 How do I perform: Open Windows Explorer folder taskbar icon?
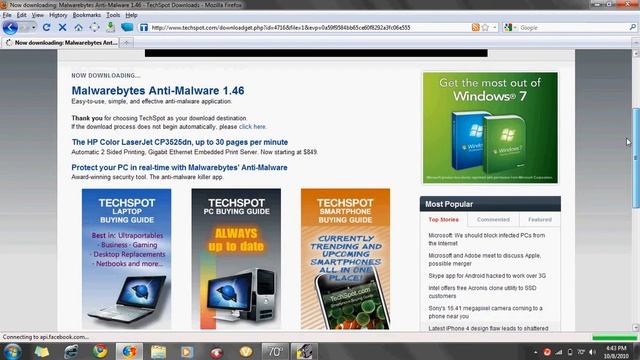(x=158, y=351)
